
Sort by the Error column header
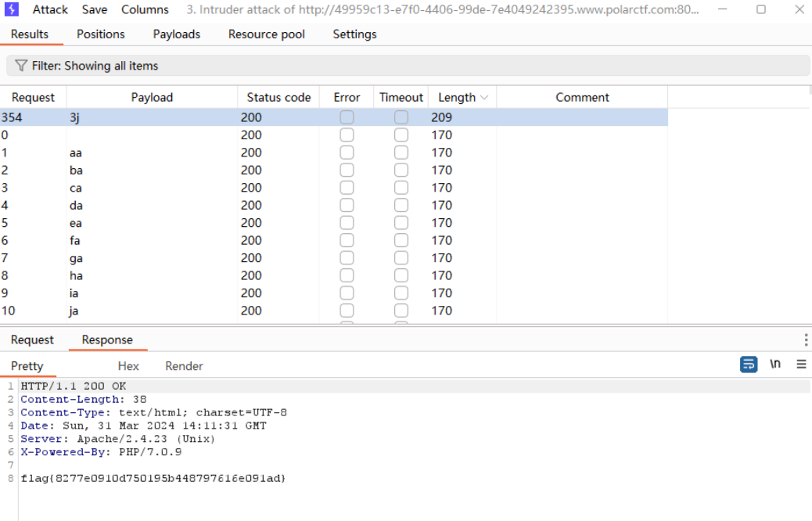pos(347,97)
